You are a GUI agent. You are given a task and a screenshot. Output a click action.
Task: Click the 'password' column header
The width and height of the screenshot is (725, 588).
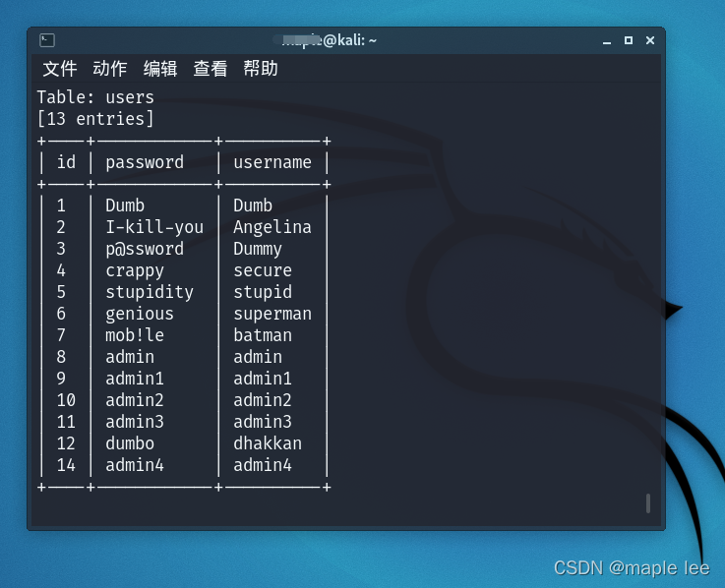coord(145,162)
